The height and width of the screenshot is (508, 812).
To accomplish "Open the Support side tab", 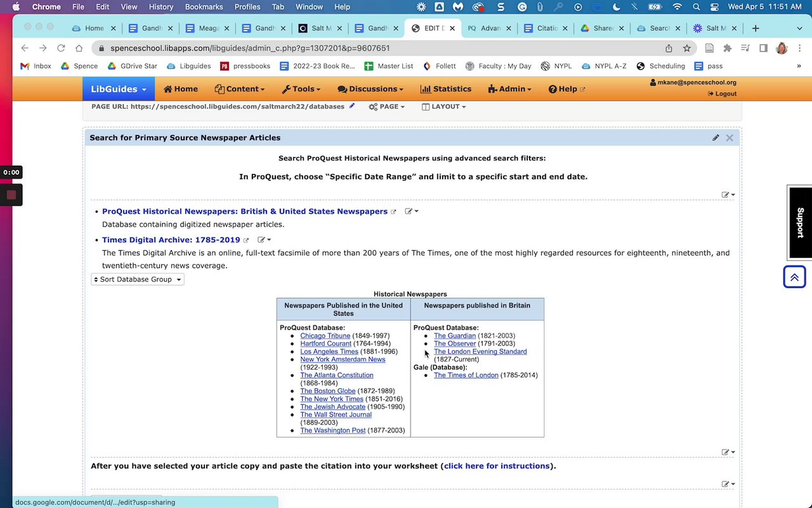I will [x=800, y=222].
